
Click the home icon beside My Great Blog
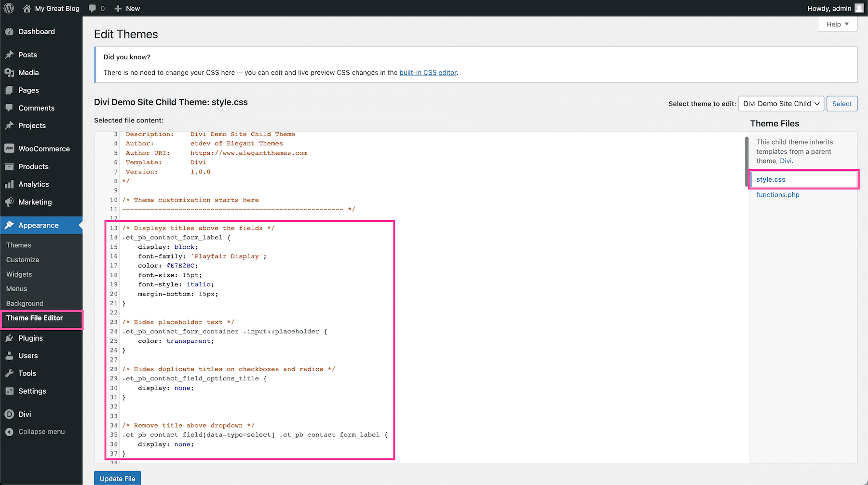click(x=27, y=8)
